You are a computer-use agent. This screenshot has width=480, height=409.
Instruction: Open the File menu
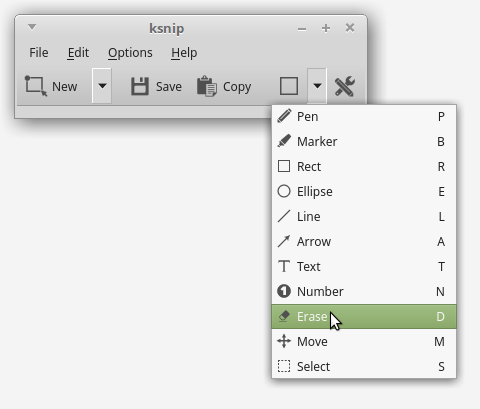39,53
